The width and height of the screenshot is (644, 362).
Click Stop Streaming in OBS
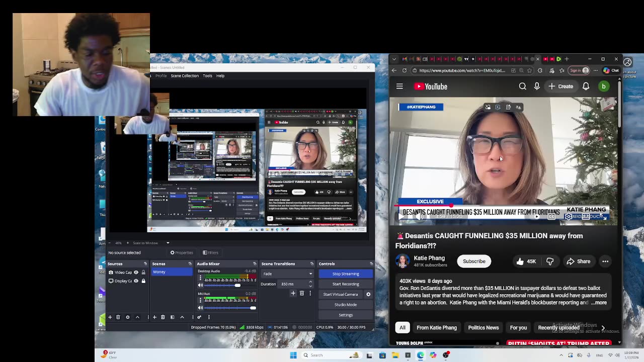click(x=346, y=274)
